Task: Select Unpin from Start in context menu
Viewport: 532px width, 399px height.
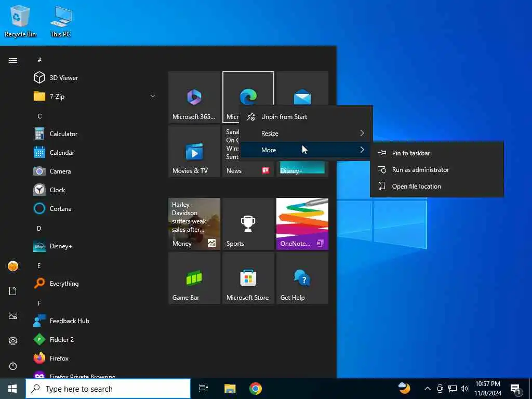Action: (306, 117)
